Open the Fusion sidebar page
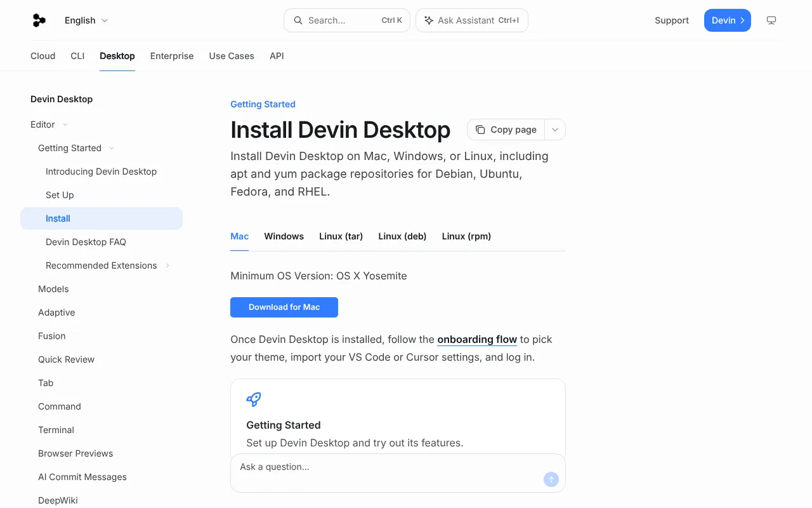Image resolution: width=812 pixels, height=508 pixels. click(51, 336)
